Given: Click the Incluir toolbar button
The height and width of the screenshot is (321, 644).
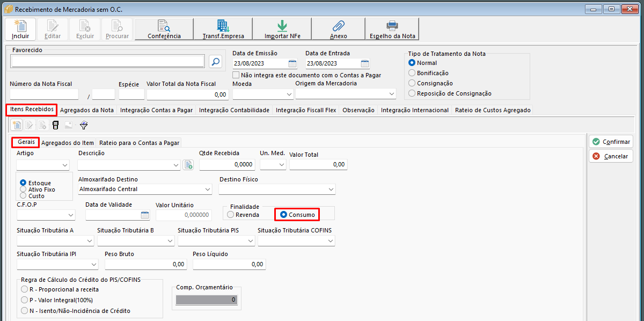Looking at the screenshot, I should [20, 29].
